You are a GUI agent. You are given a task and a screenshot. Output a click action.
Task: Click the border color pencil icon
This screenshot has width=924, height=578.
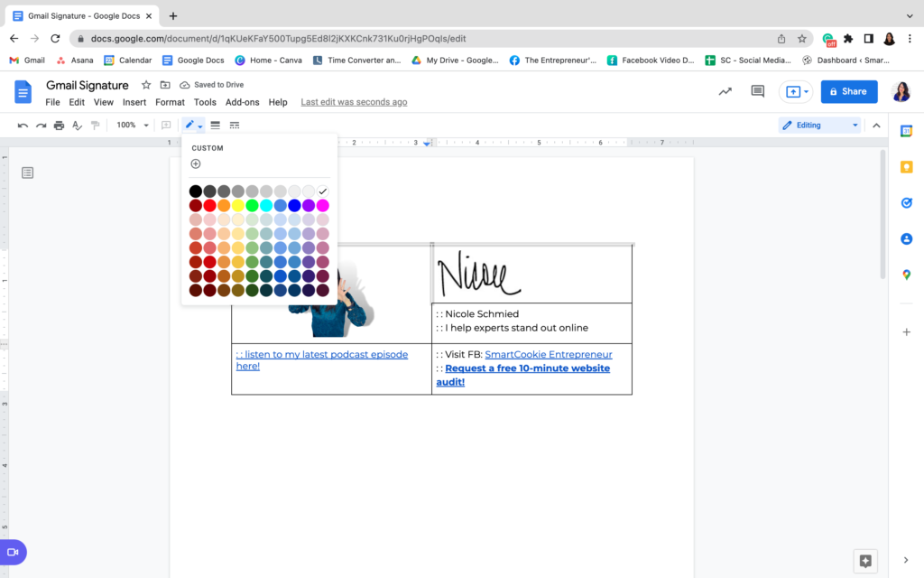tap(189, 125)
